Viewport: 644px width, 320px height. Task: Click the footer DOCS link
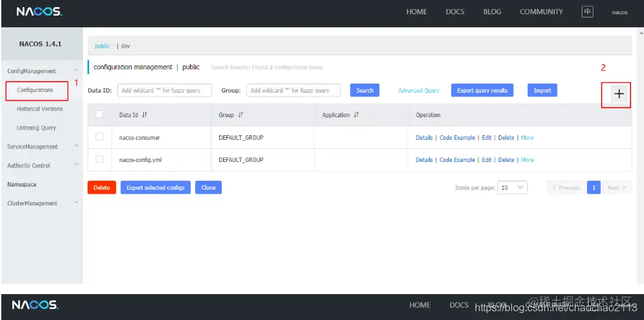click(x=459, y=305)
